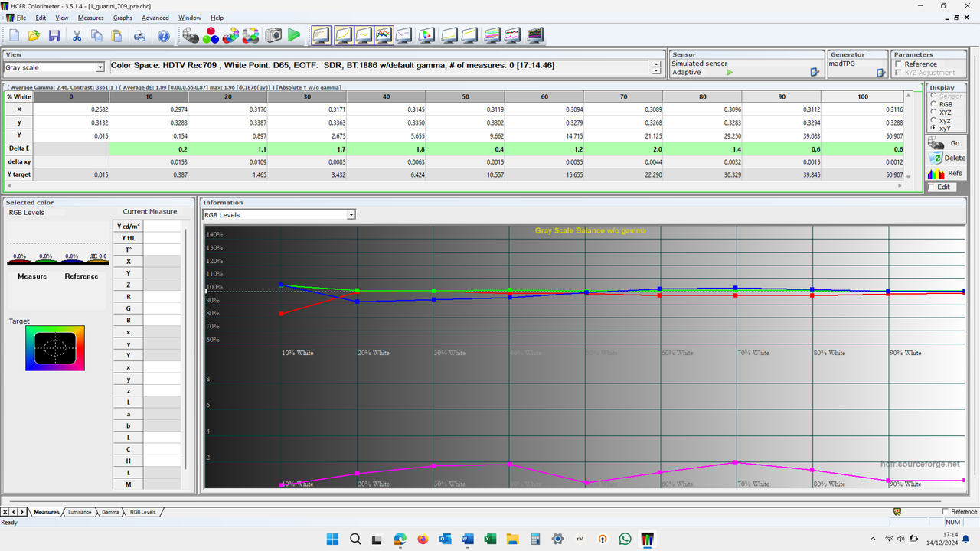Screen dimensions: 980x551
Task: Click the green play measure toolbar icon
Action: [294, 35]
